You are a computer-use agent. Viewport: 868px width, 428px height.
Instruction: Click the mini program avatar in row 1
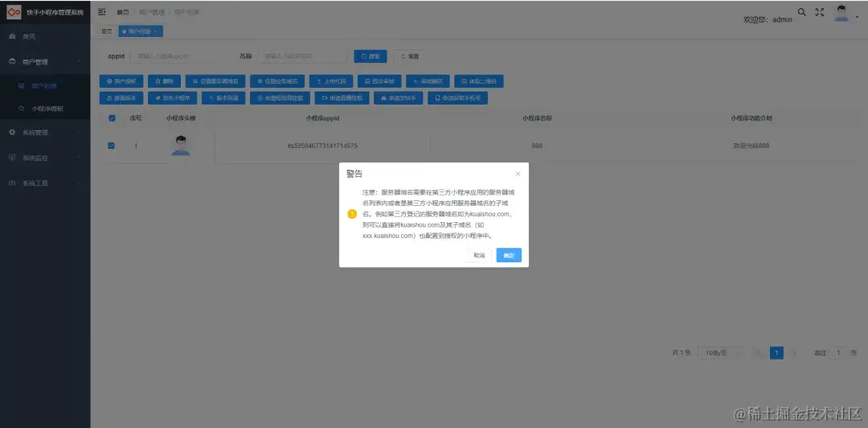[181, 146]
